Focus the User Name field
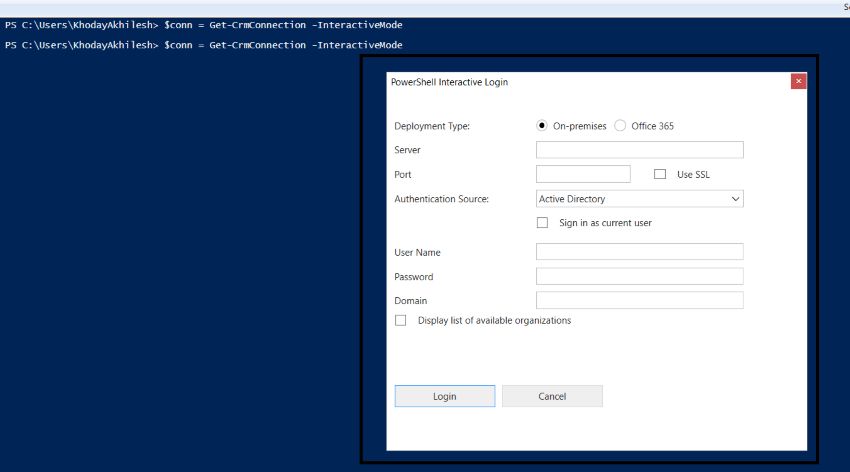The image size is (850, 472). point(640,251)
